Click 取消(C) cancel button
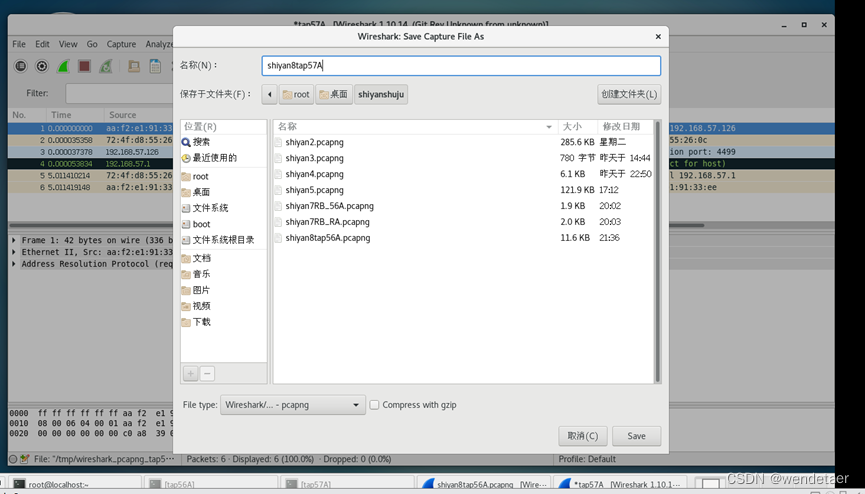Image resolution: width=865 pixels, height=494 pixels. pyautogui.click(x=583, y=436)
